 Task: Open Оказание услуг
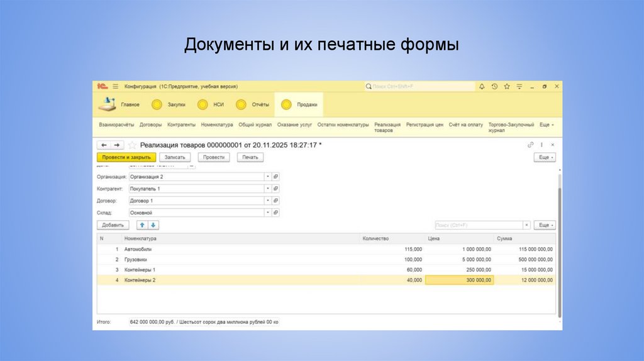(294, 125)
